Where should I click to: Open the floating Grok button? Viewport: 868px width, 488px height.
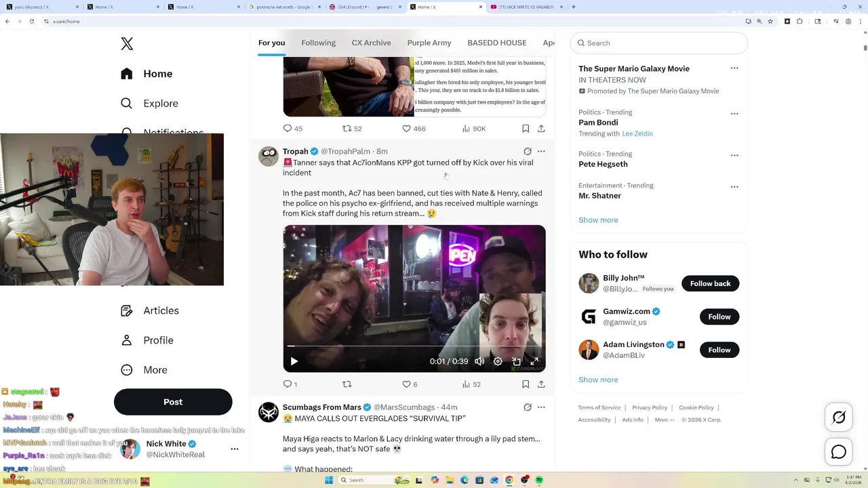point(839,418)
